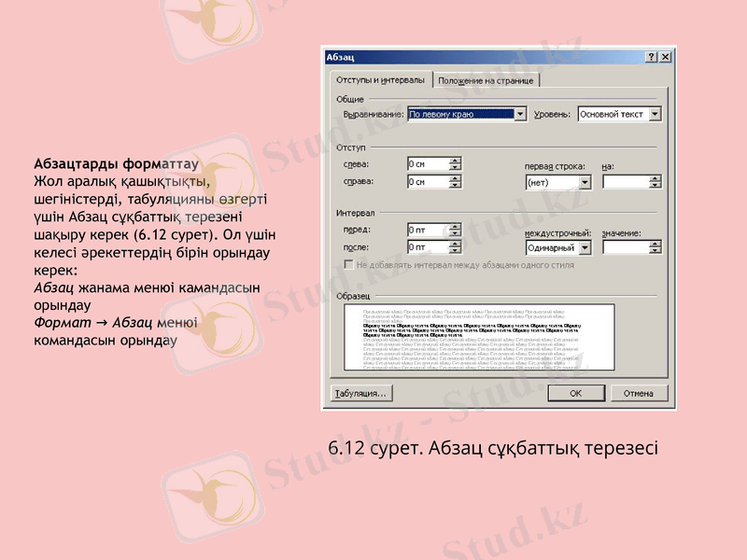
Task: Expand the первая строка dropdown
Action: [x=585, y=182]
